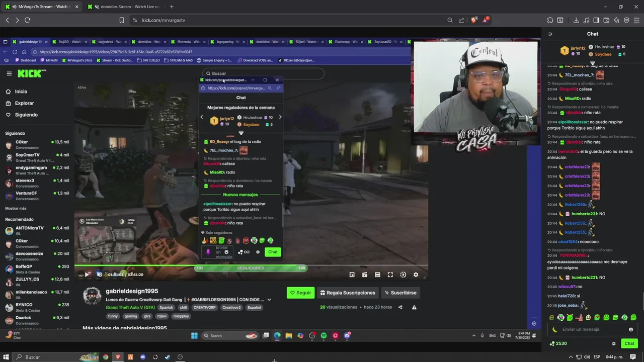Open Inicio in Kick sidebar
644x362 pixels.
click(21, 92)
